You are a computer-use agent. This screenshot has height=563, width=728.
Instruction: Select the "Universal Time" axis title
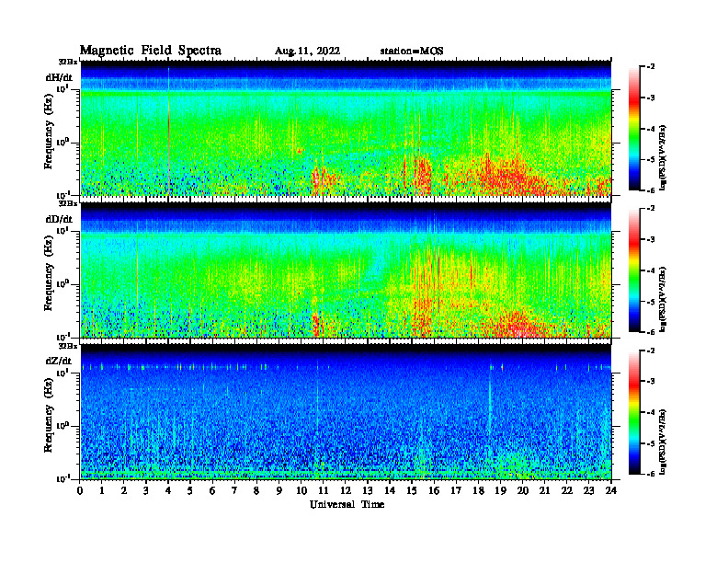pyautogui.click(x=347, y=504)
